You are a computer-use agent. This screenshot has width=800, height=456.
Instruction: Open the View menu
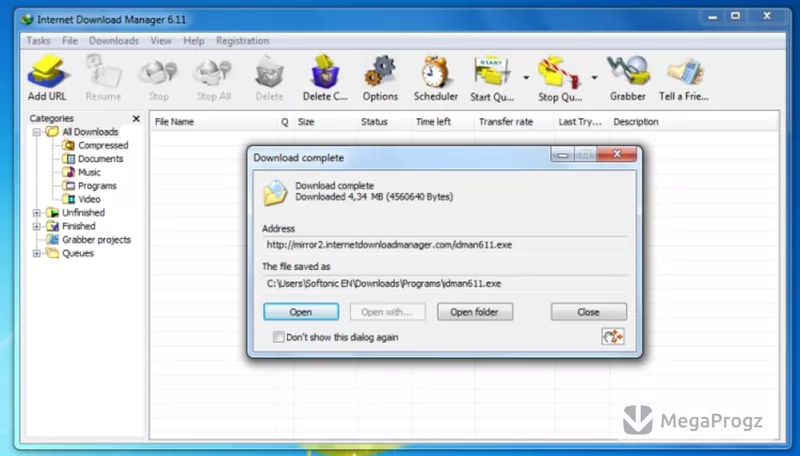click(161, 41)
